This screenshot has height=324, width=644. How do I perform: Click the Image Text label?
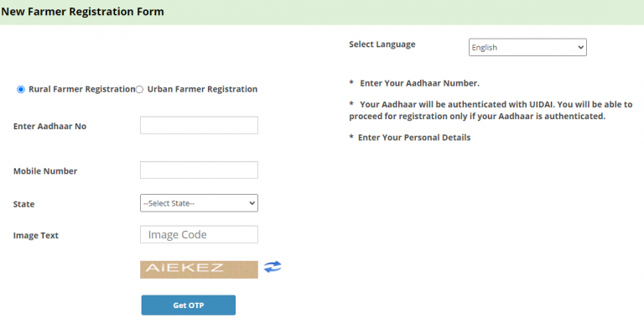click(36, 236)
